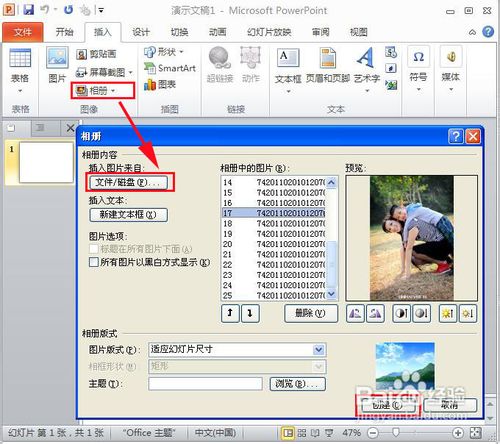Viewport: 500px width, 444px height.
Task: Decrease picture brightness
Action: point(468,313)
